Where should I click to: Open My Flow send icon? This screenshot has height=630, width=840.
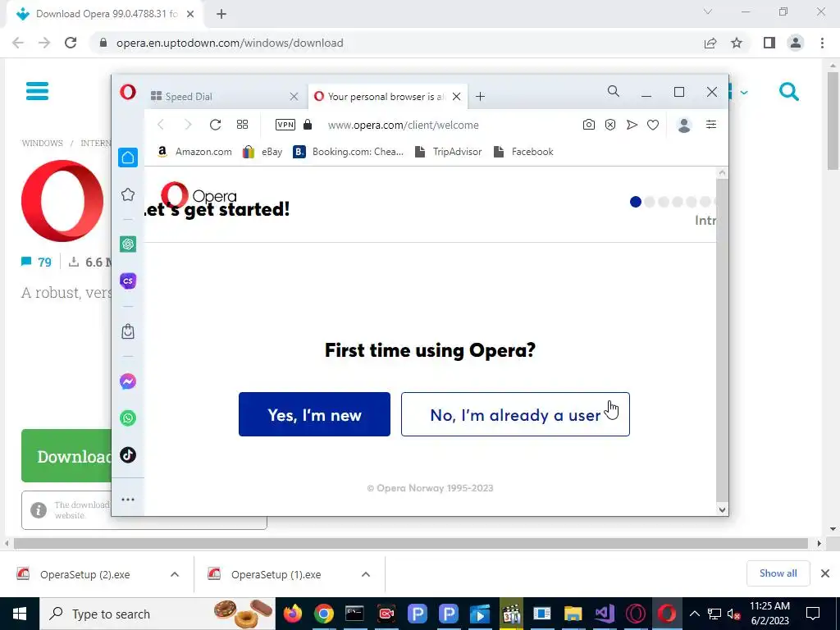point(632,125)
